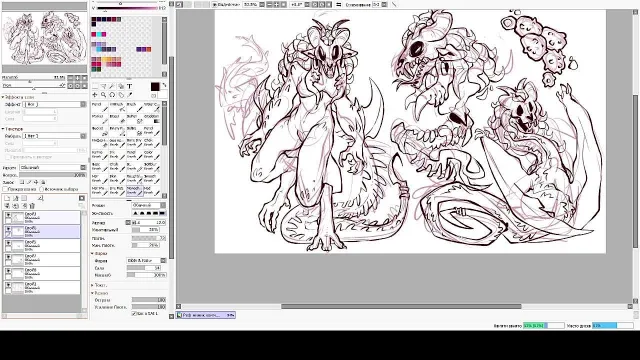
Task: Toggle the lock opacity icon under layer settings
Action: pos(22,182)
